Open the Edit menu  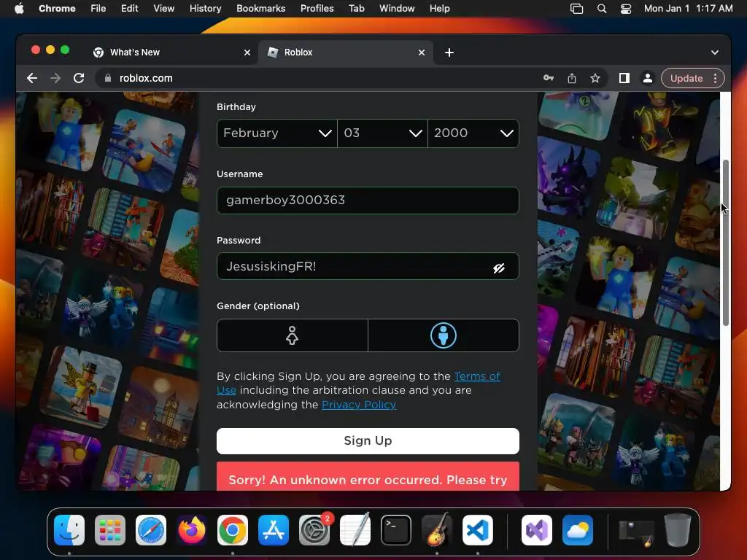tap(129, 9)
